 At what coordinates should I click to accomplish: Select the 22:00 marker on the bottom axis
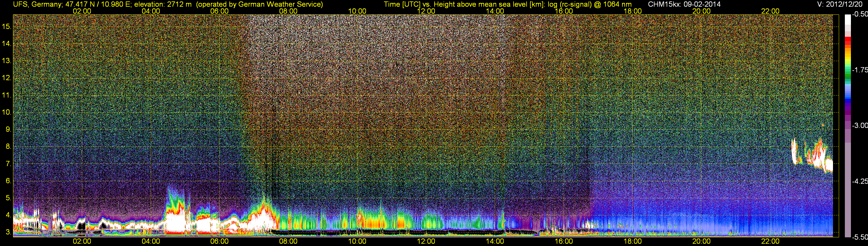pyautogui.click(x=770, y=241)
